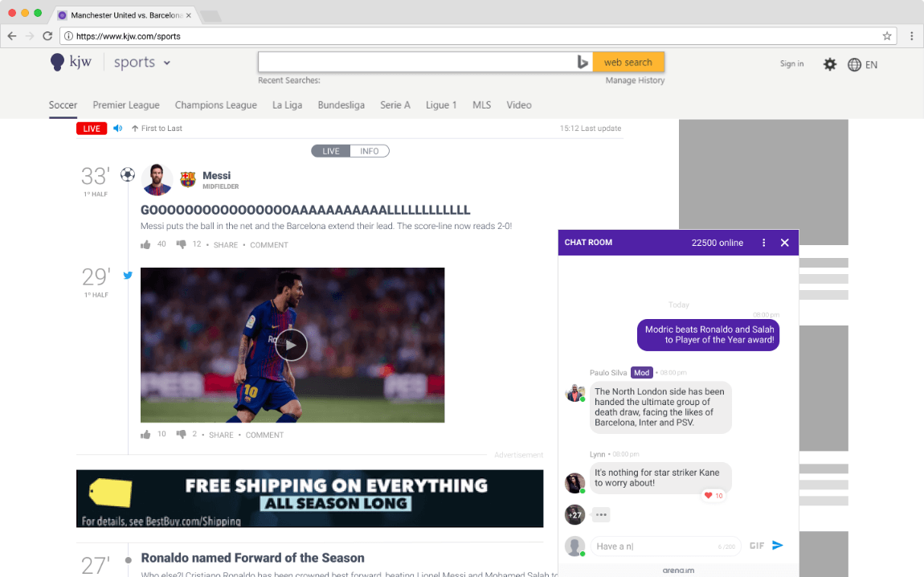Open the globe language selector
The height and width of the screenshot is (577, 924).
click(x=854, y=65)
